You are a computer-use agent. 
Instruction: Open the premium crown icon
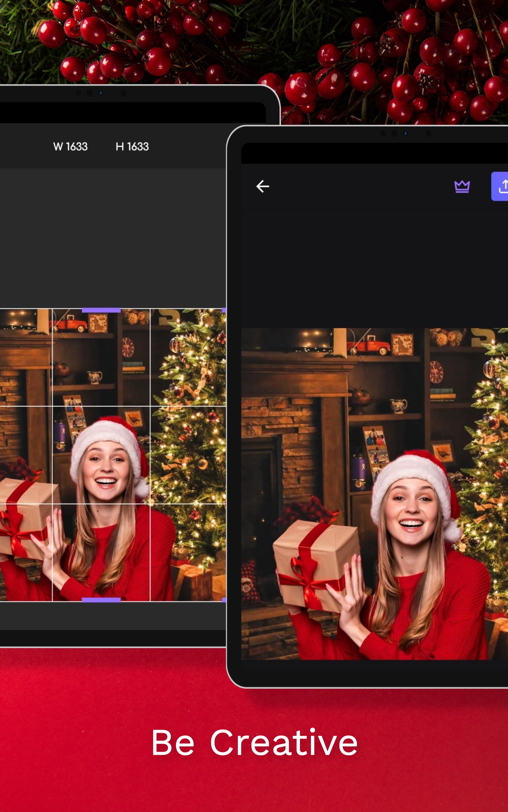(462, 187)
